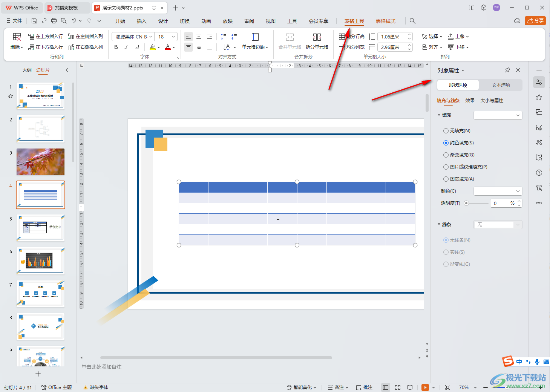Open help question mark in sidebar
The height and width of the screenshot is (392, 550).
click(x=539, y=173)
